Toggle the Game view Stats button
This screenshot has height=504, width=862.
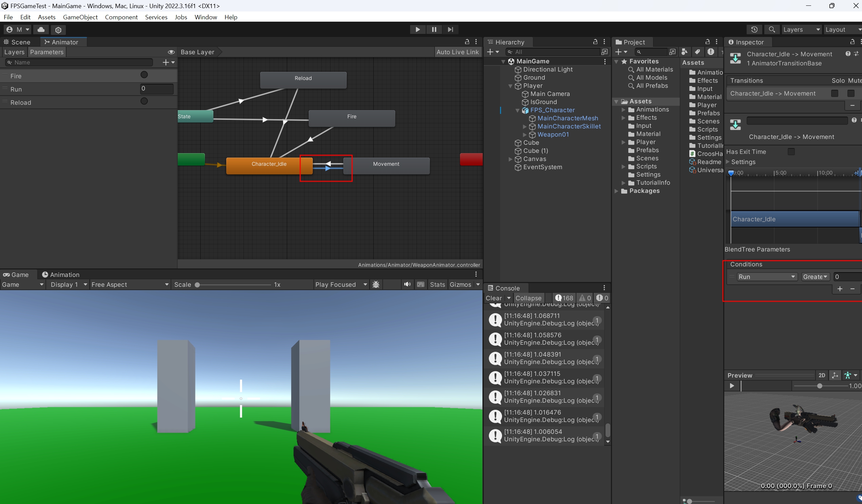pos(438,284)
